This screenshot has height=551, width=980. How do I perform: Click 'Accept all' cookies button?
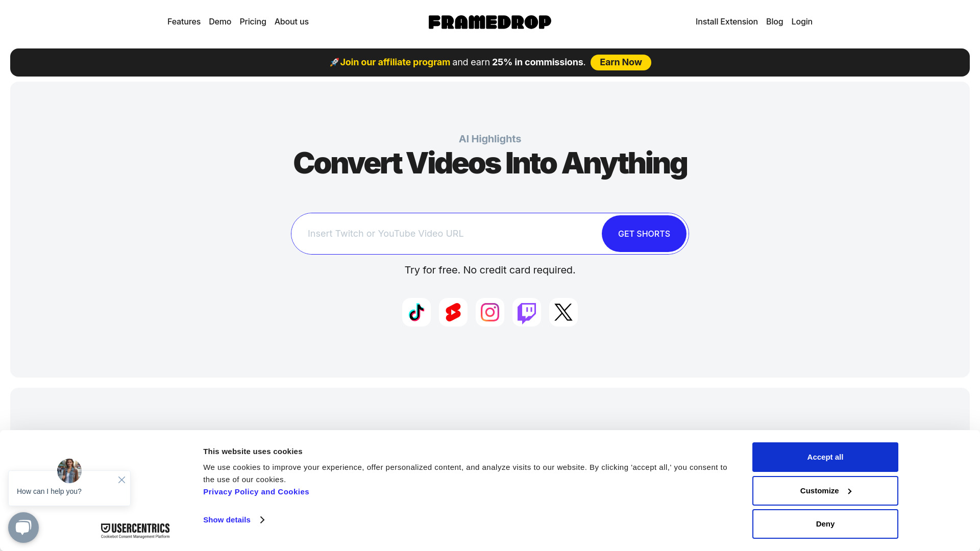pos(825,457)
